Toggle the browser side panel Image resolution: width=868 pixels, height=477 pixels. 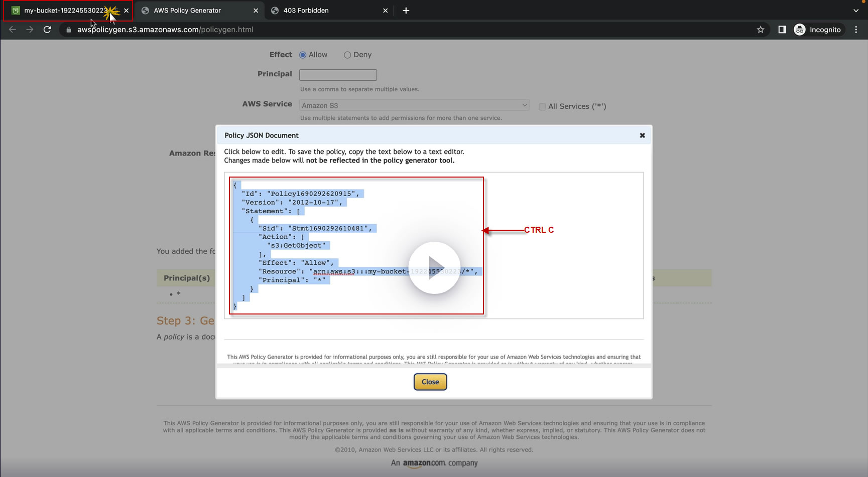[x=782, y=30]
